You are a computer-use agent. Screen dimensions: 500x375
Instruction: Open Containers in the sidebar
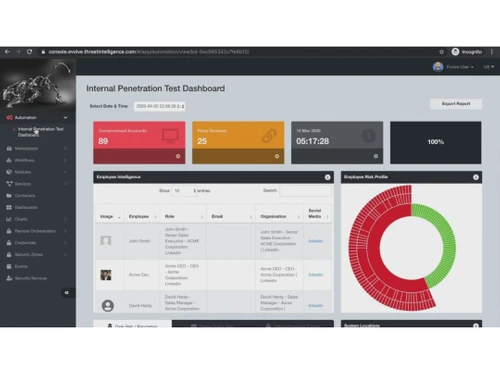[x=25, y=196]
